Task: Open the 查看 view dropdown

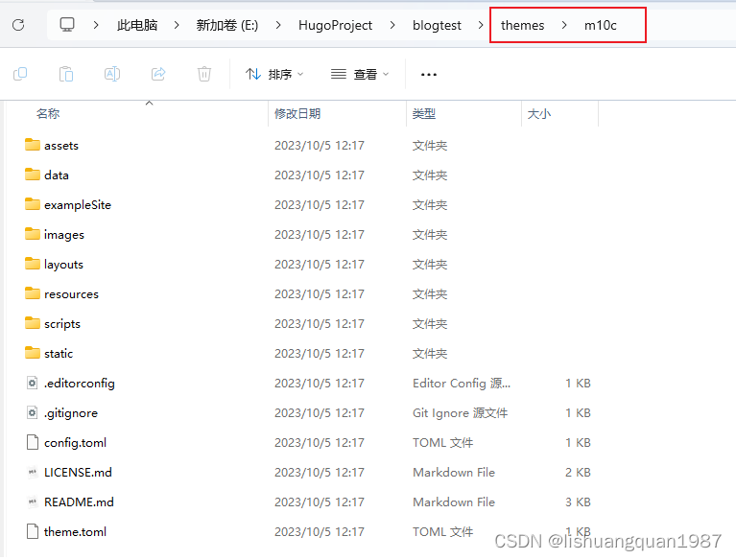Action: (x=360, y=74)
